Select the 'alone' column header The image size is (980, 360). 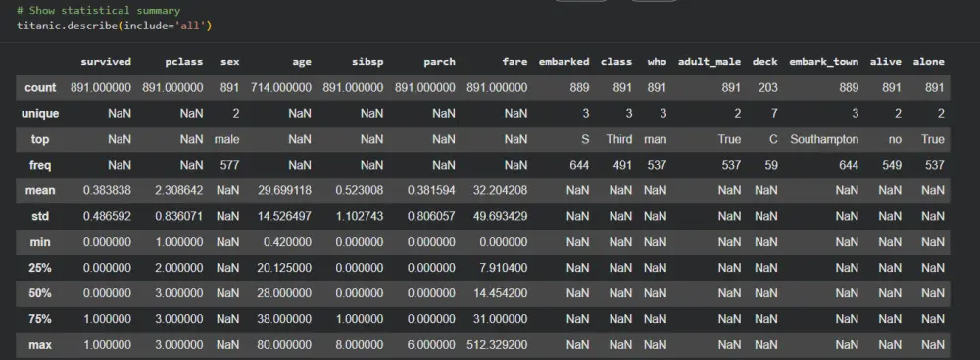(x=929, y=62)
